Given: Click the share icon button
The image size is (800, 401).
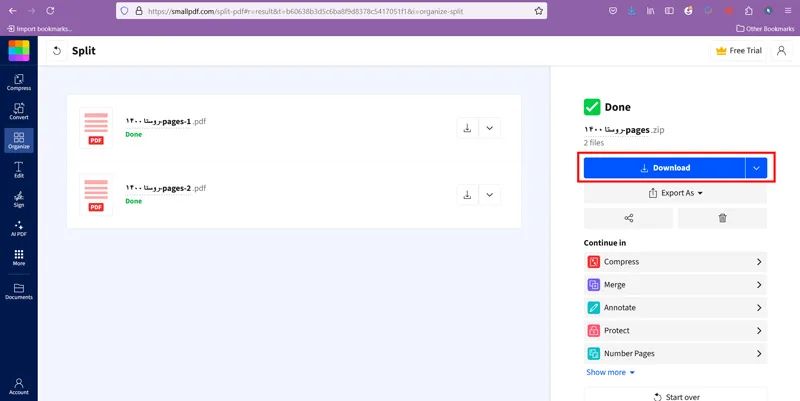Looking at the screenshot, I should pos(629,218).
